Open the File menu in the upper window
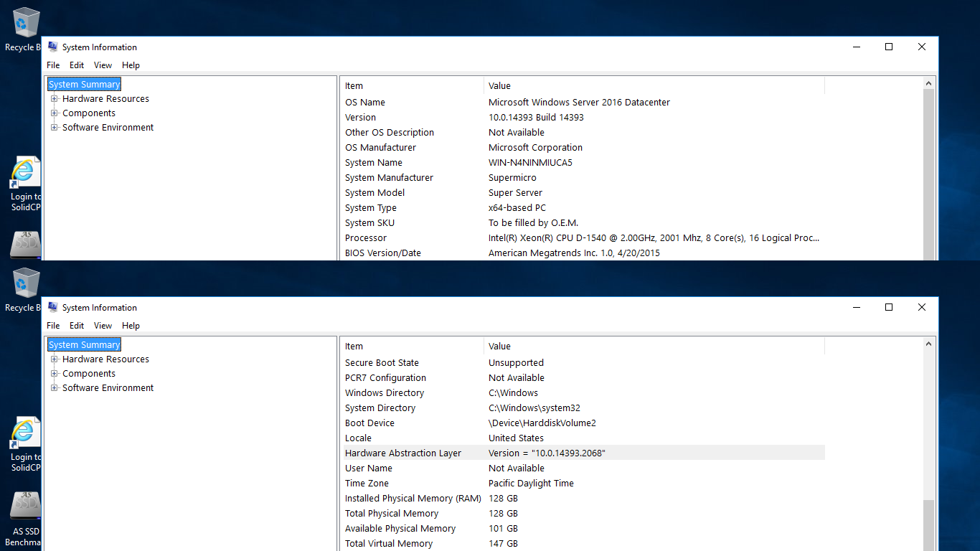980x551 pixels. 53,65
